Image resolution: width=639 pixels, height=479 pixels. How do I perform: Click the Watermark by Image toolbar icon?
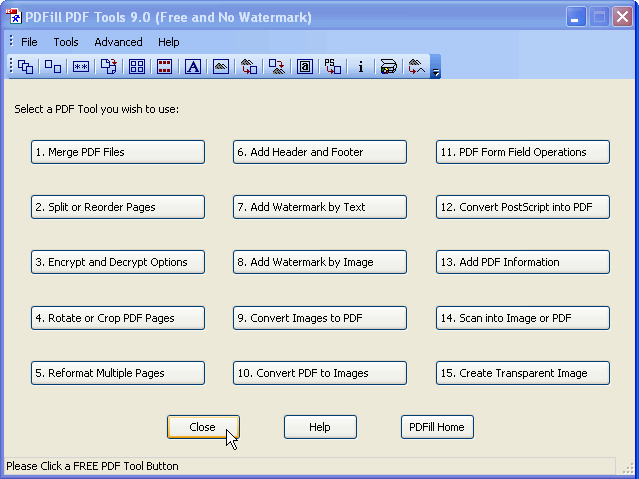point(221,66)
